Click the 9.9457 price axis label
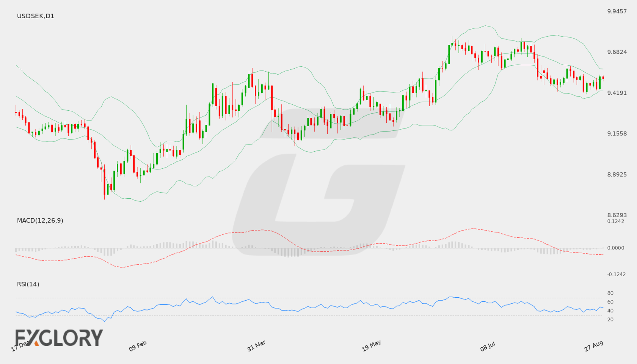This screenshot has height=364, width=637. (617, 11)
